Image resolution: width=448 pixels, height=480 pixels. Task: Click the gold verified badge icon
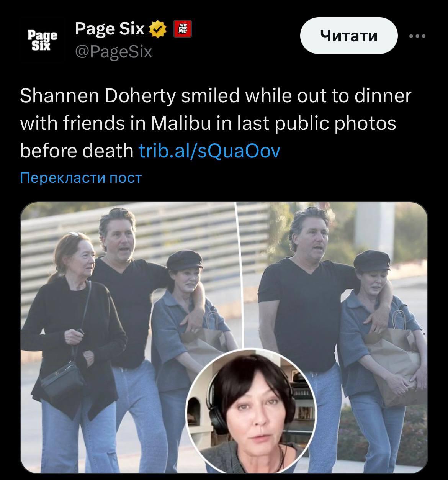tap(158, 29)
